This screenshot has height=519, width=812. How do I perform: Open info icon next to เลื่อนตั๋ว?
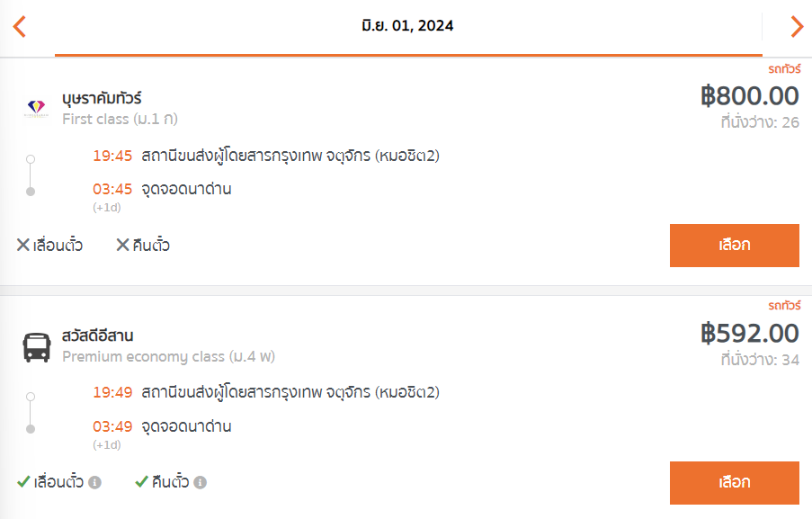click(x=94, y=482)
